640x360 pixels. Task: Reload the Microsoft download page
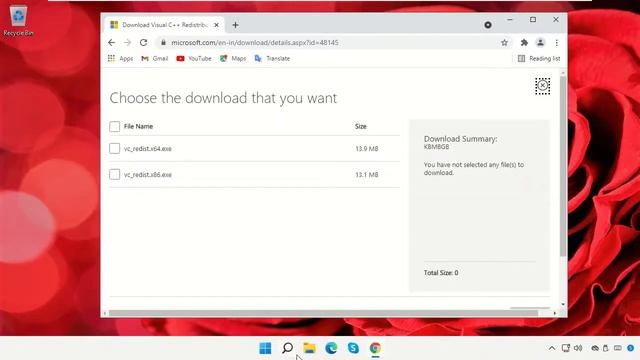click(x=143, y=42)
